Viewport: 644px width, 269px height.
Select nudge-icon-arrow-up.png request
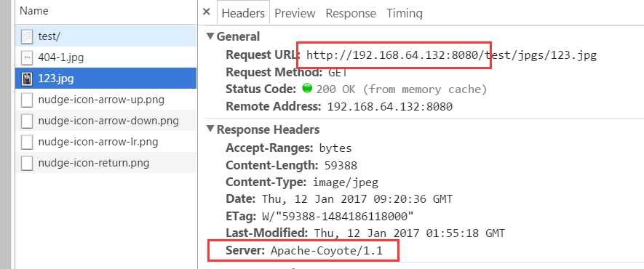pyautogui.click(x=106, y=100)
